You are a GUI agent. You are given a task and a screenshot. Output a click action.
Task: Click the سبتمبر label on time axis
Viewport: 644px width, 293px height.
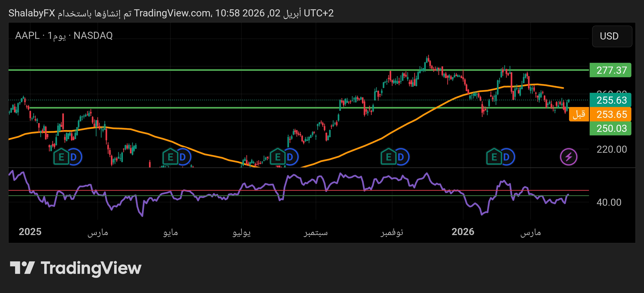(x=316, y=232)
